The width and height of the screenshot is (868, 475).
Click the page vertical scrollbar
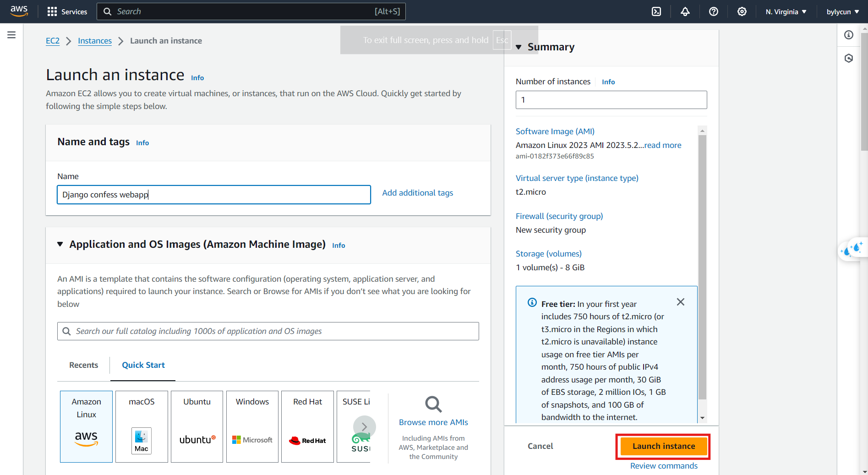(864, 92)
